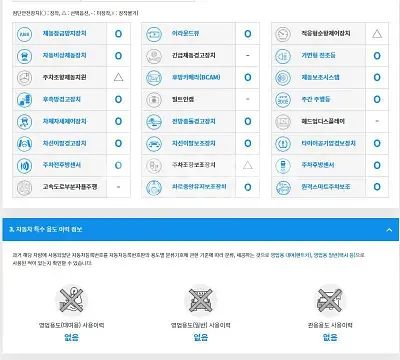Click the crossed-out 영업용도(일반) taxi icon

tap(201, 300)
